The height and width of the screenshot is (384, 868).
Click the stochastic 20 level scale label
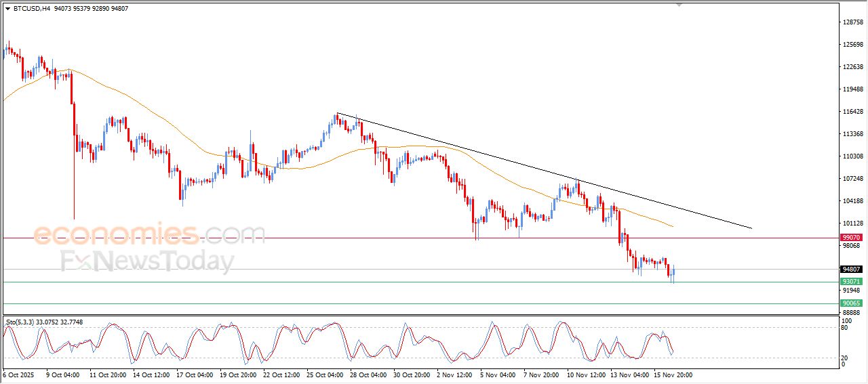tap(845, 358)
